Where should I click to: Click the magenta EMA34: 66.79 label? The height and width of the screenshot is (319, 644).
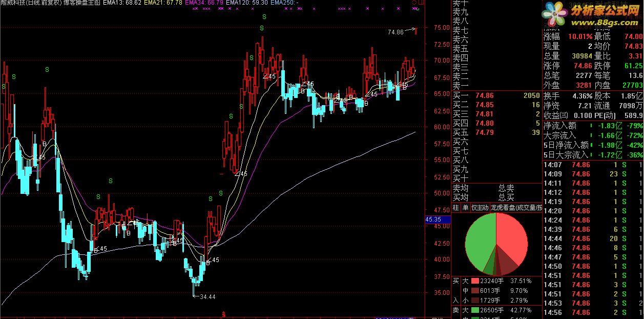pos(204,3)
